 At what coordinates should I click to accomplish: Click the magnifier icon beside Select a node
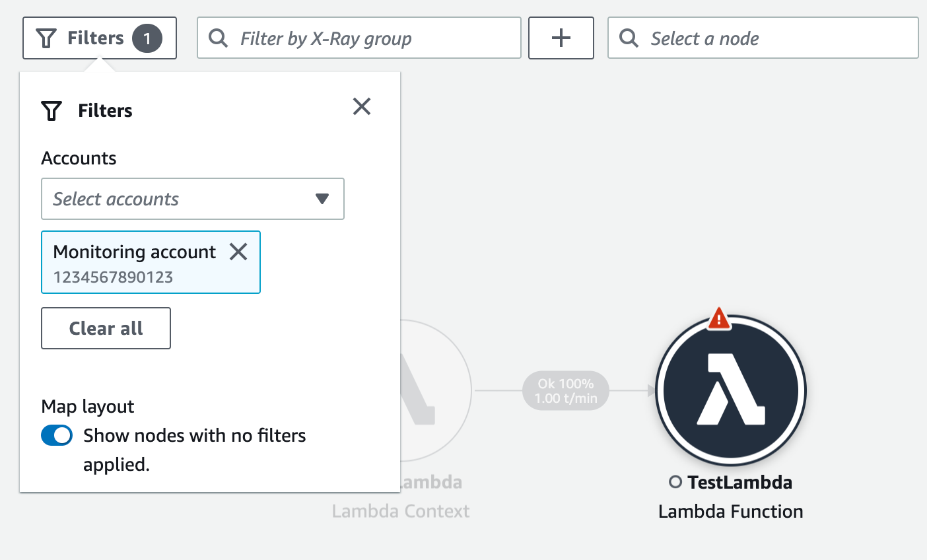pos(629,38)
